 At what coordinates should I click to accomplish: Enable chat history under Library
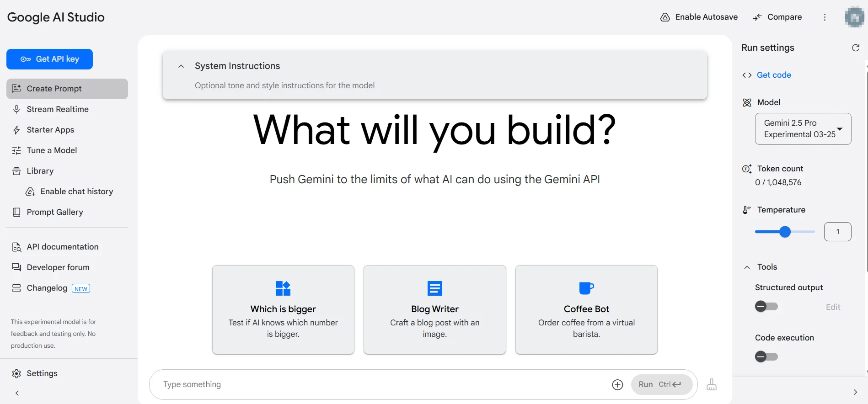click(76, 191)
